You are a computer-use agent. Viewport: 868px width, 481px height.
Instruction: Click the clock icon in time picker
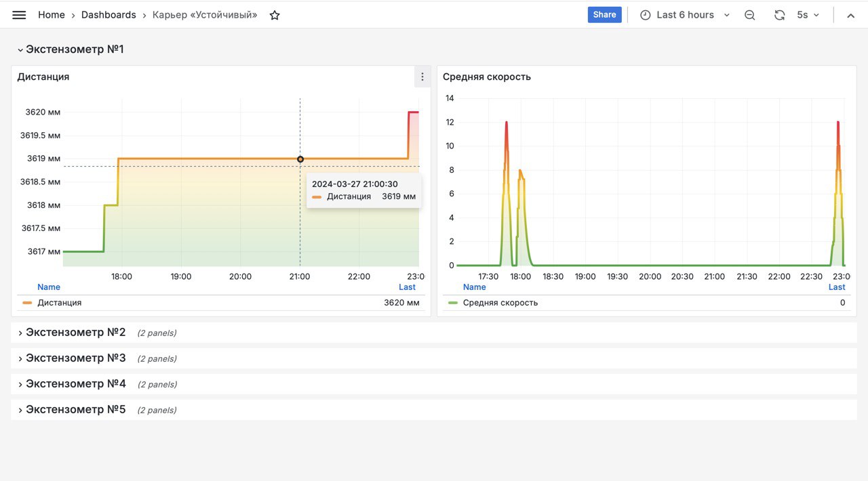(645, 15)
